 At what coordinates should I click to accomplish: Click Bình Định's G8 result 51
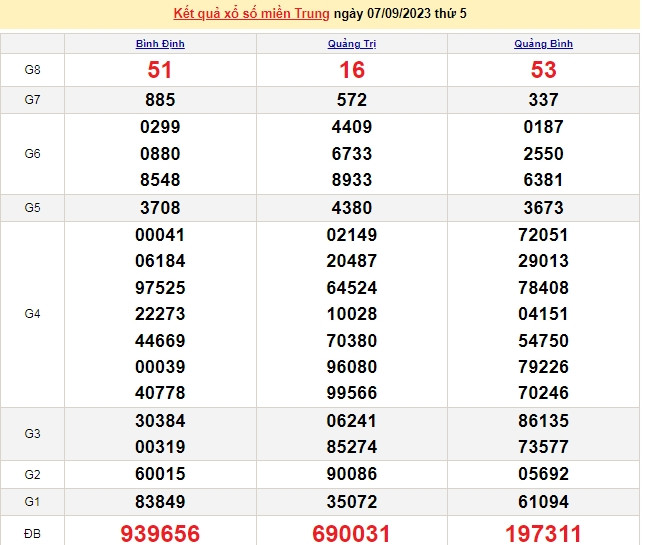coord(160,70)
